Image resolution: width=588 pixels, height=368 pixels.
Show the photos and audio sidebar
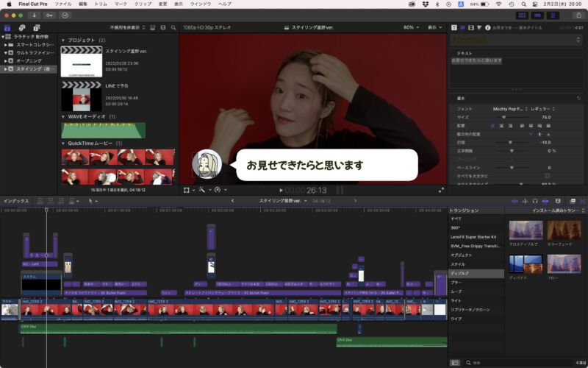point(22,27)
